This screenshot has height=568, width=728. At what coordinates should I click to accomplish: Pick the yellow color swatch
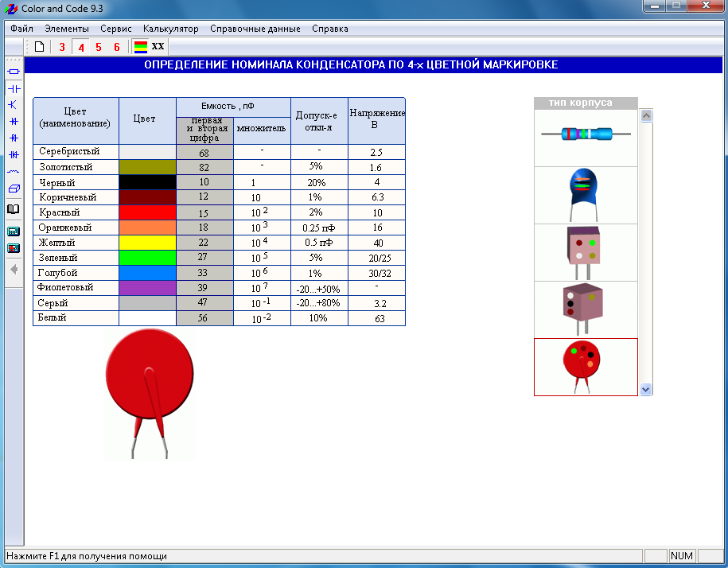coord(147,242)
